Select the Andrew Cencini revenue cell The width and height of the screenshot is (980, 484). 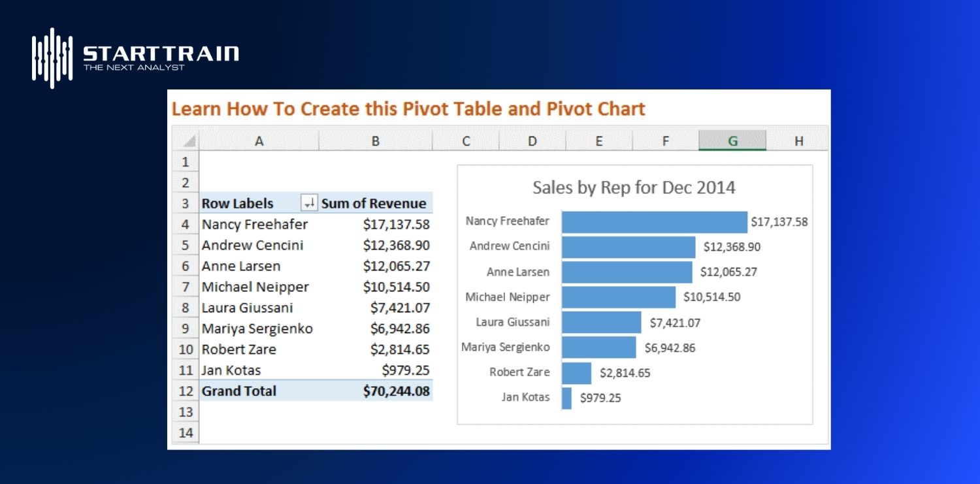click(x=396, y=246)
